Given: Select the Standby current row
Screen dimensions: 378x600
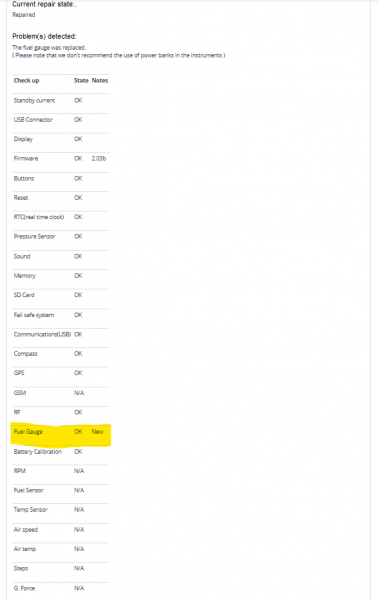Looking at the screenshot, I should 61,101.
